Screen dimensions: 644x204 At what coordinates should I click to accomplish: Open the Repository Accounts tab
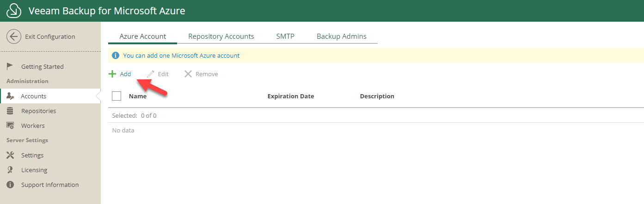point(221,36)
